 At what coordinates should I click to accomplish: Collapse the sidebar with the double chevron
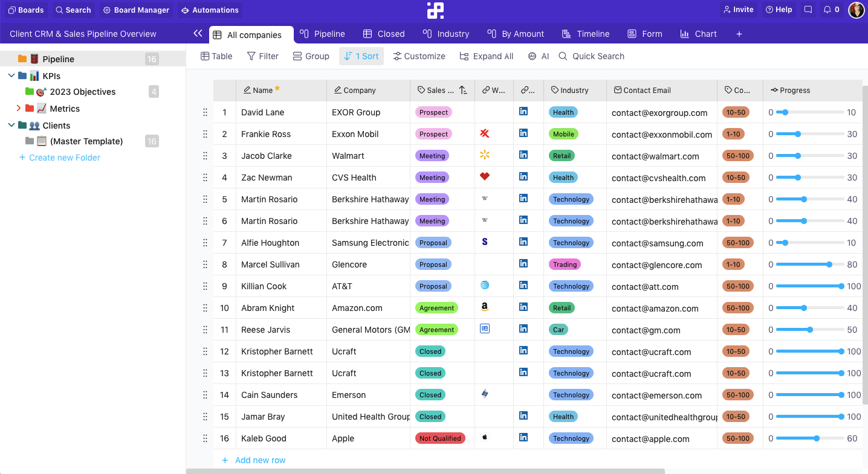tap(198, 34)
